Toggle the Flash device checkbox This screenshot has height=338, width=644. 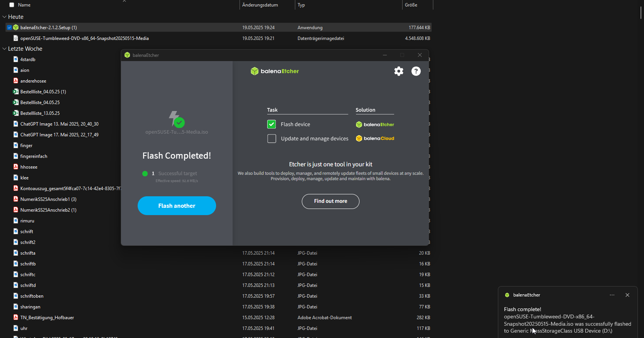pos(271,124)
